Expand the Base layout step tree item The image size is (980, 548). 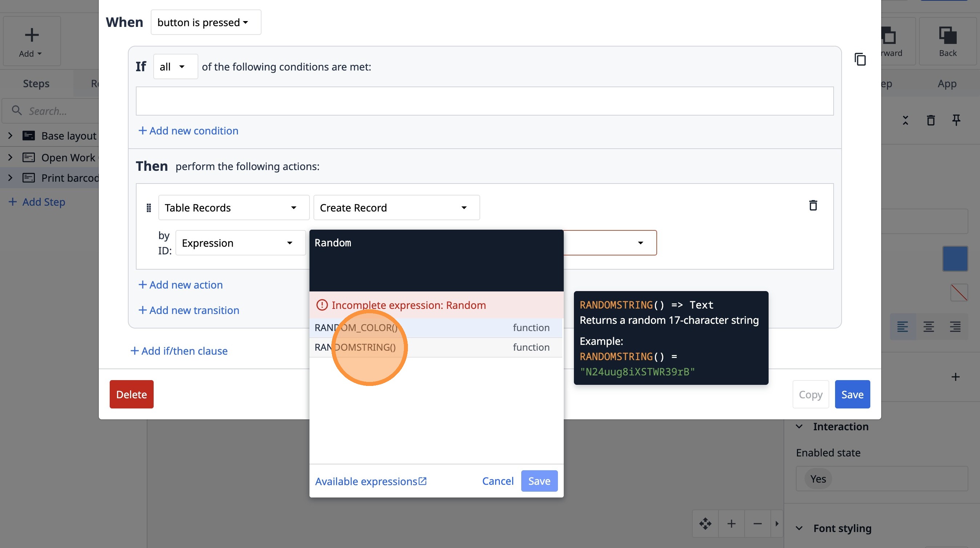click(10, 136)
